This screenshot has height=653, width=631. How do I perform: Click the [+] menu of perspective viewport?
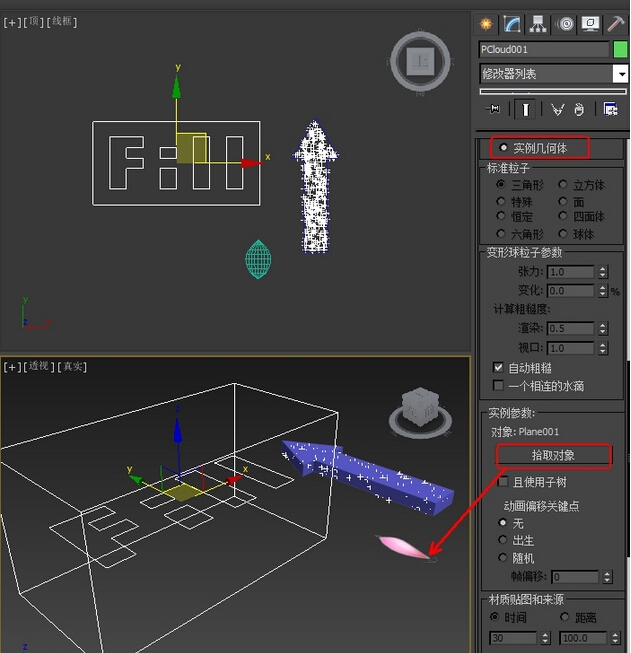tap(12, 367)
